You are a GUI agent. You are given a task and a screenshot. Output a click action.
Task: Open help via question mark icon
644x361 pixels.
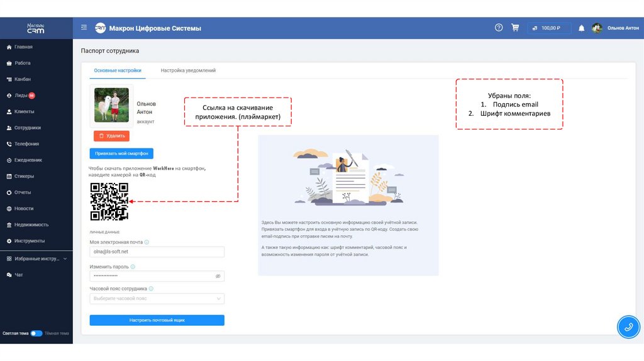pyautogui.click(x=499, y=28)
